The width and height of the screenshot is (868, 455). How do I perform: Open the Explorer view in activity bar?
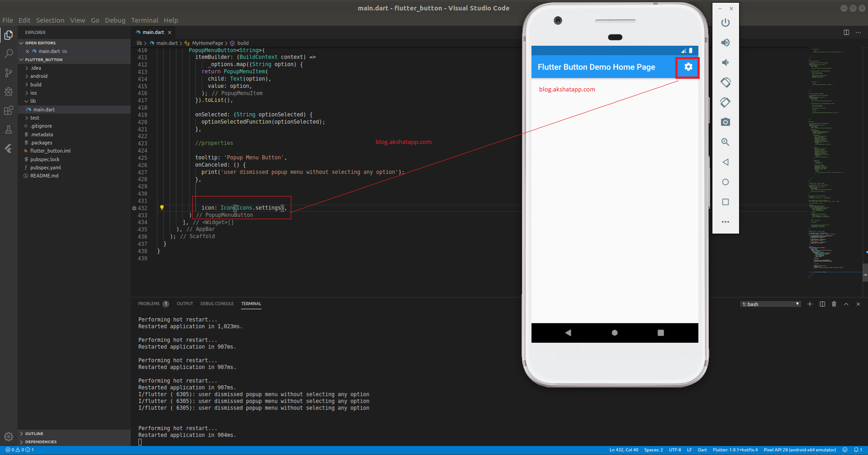9,35
